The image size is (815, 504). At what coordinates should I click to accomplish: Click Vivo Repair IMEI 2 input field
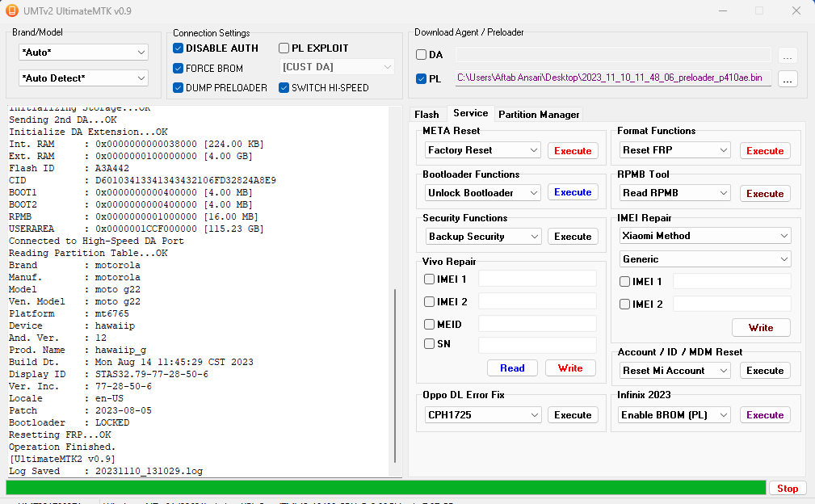click(x=537, y=300)
